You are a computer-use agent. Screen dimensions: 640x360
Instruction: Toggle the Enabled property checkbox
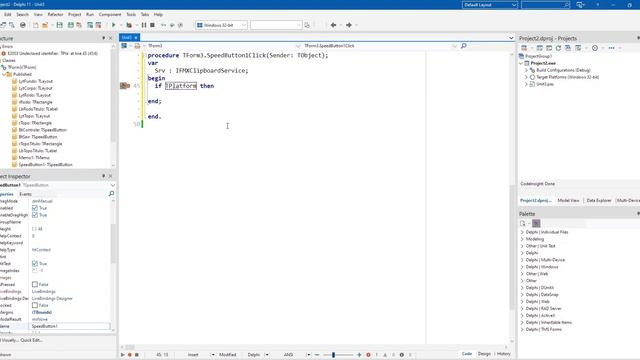pos(35,208)
